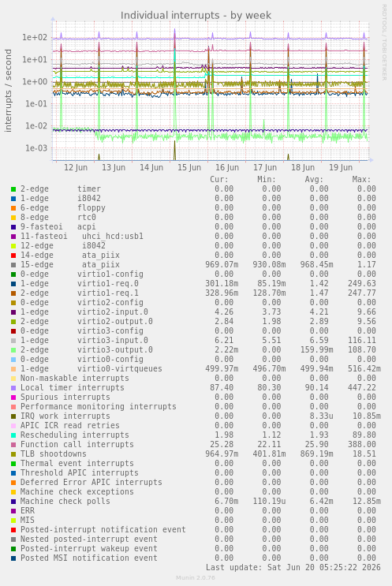The width and height of the screenshot is (392, 586).
Task: Click the 18 Jun date label on axis
Action: coord(303,167)
